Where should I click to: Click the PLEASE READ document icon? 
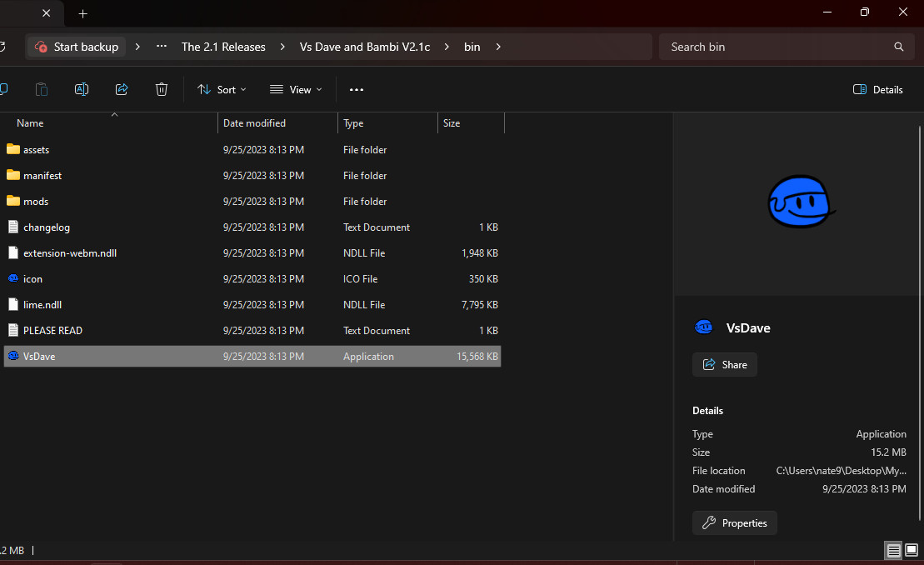13,331
